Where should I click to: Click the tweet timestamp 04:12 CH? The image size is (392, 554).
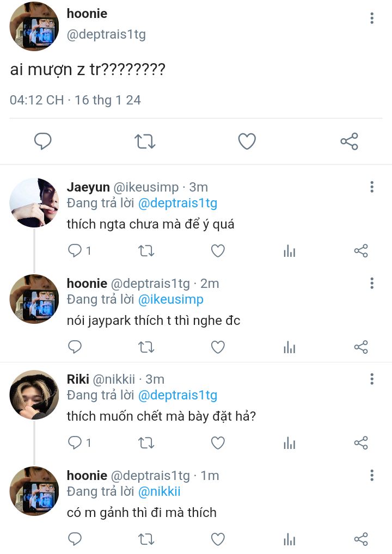36,100
